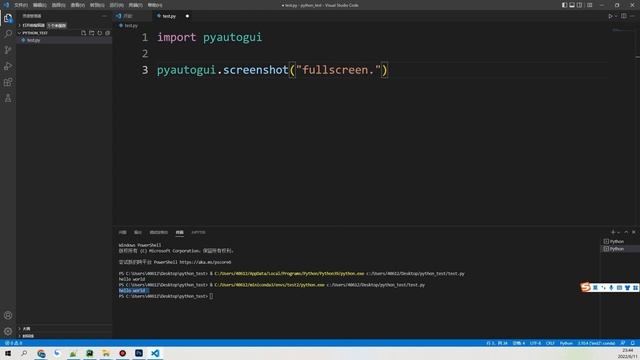Expand the Timeline section in sidebar
The width and height of the screenshot is (640, 360).
point(64,336)
